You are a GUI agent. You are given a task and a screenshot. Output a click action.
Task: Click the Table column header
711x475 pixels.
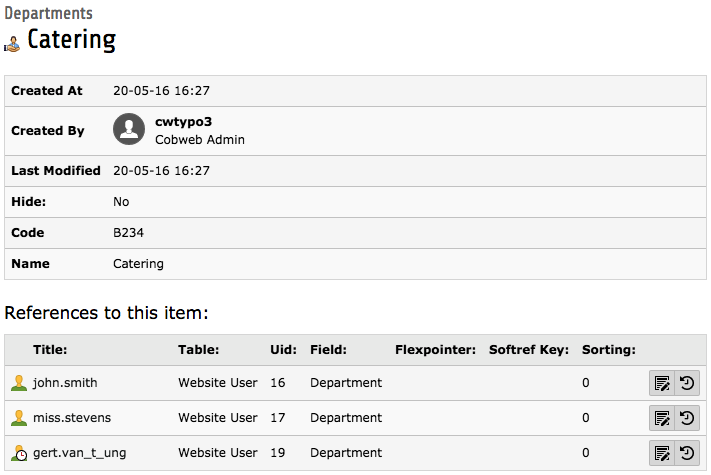point(198,350)
